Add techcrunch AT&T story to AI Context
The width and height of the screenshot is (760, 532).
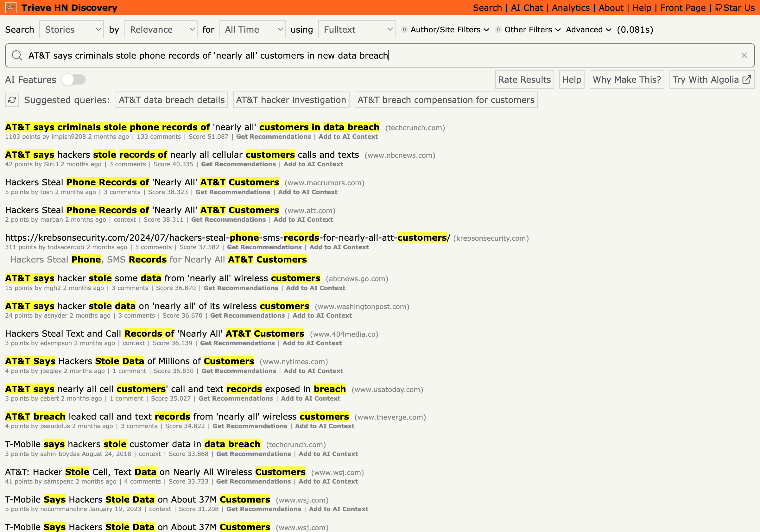(x=348, y=136)
